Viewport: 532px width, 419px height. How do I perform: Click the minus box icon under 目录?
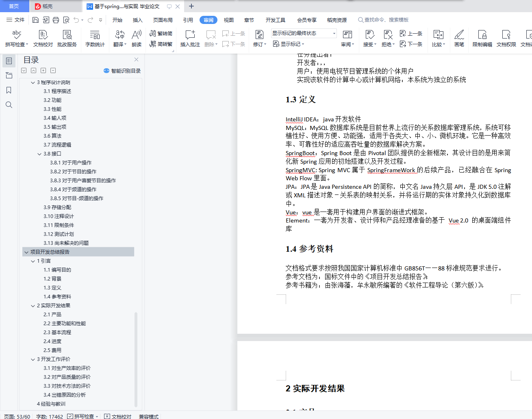53,70
